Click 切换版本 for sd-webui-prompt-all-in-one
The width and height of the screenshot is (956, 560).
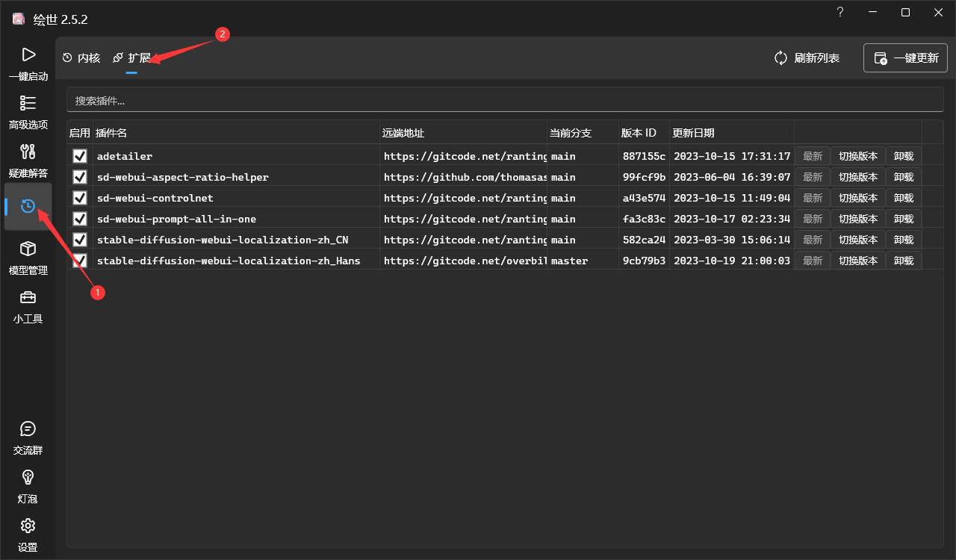tap(858, 219)
